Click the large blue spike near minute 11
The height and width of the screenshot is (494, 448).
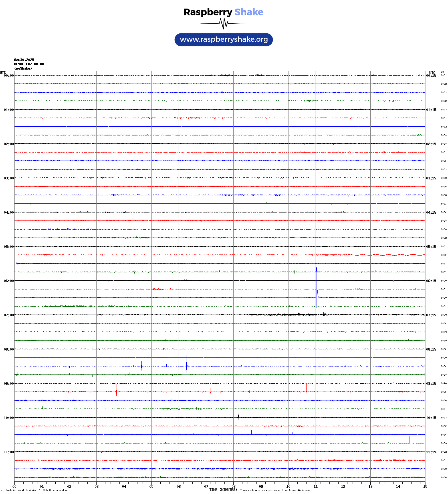tap(316, 282)
